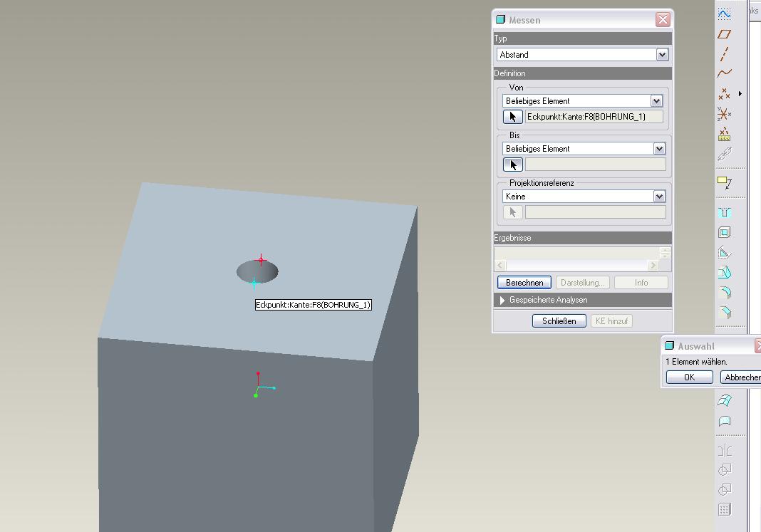Click Abbrechen in the Auswahl dialog
The height and width of the screenshot is (532, 761).
click(x=741, y=377)
